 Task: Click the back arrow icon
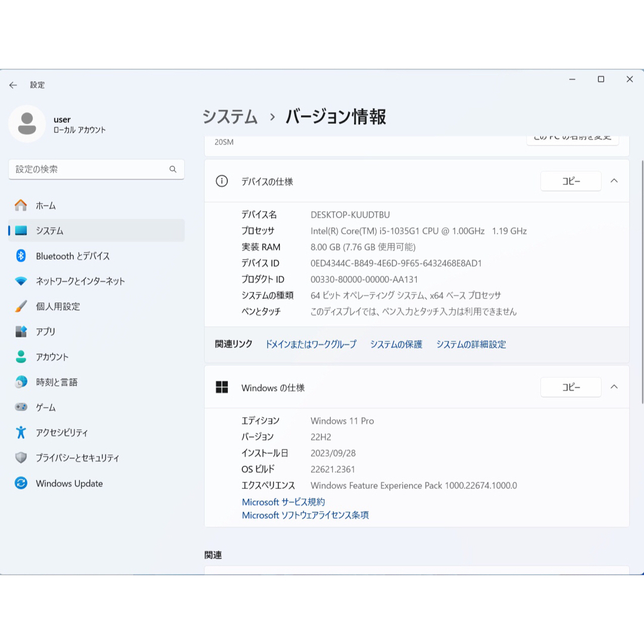coord(13,85)
